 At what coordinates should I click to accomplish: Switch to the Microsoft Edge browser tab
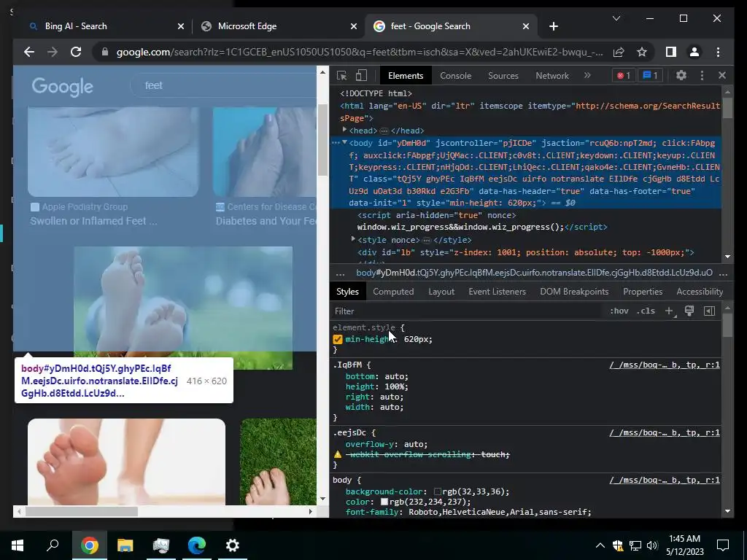point(247,26)
